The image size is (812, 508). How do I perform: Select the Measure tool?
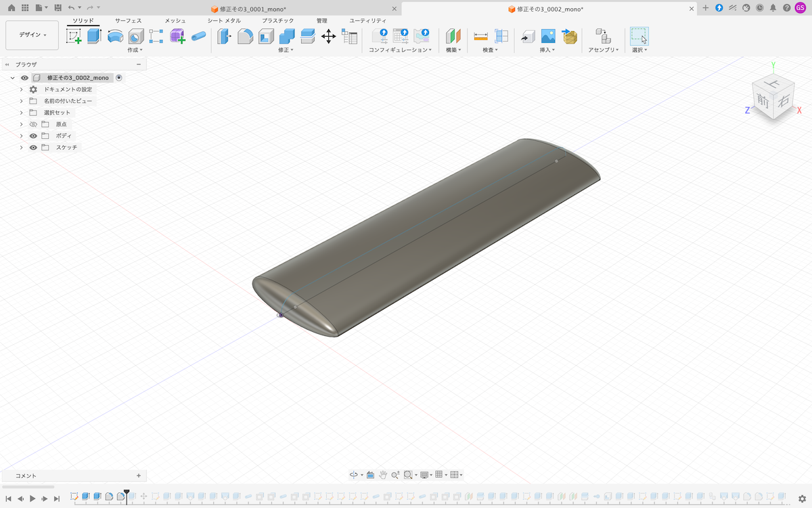click(481, 37)
